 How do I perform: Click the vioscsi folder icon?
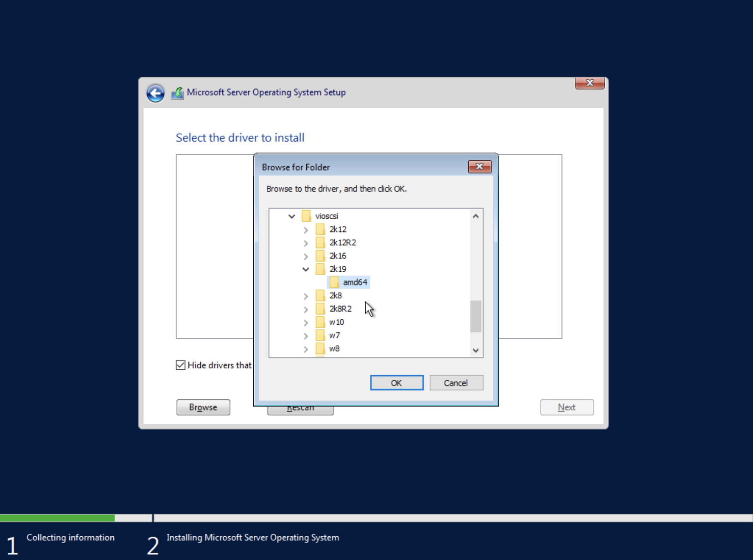(x=306, y=216)
